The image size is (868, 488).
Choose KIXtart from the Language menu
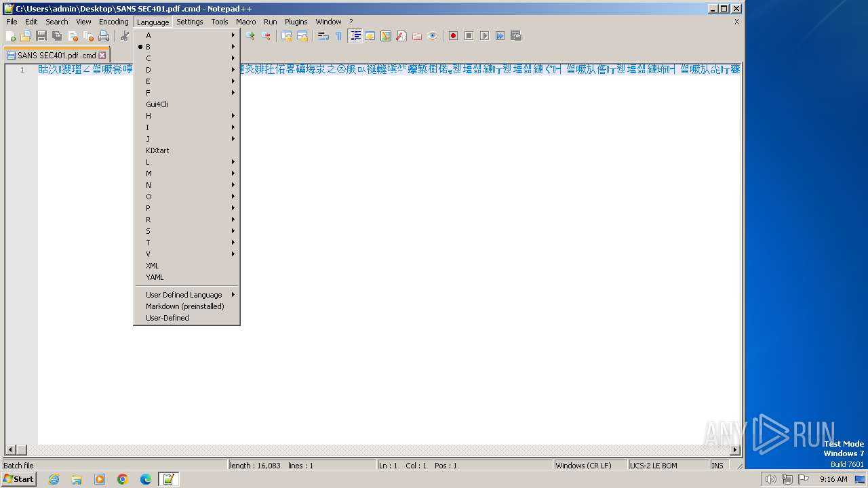(187, 150)
